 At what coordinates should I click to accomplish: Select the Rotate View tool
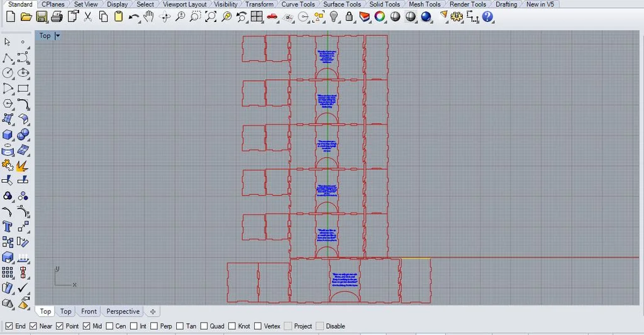coord(165,17)
